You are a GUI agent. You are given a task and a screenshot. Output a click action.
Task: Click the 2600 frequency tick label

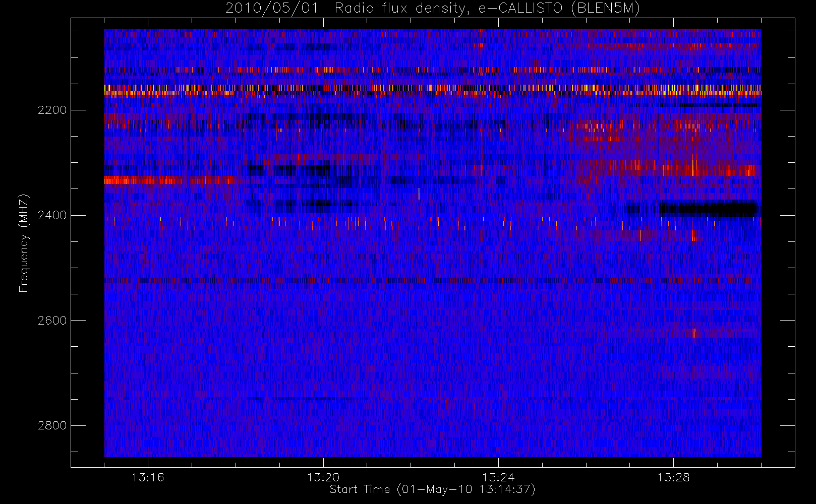point(52,321)
